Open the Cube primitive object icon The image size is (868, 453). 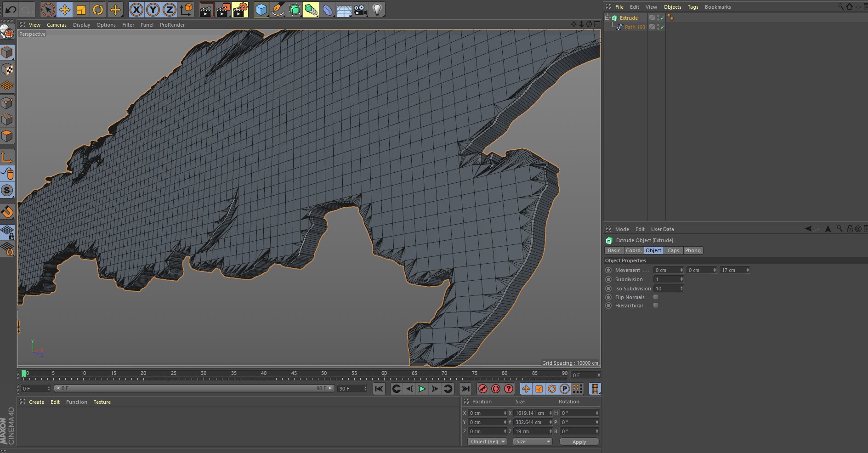tap(261, 10)
